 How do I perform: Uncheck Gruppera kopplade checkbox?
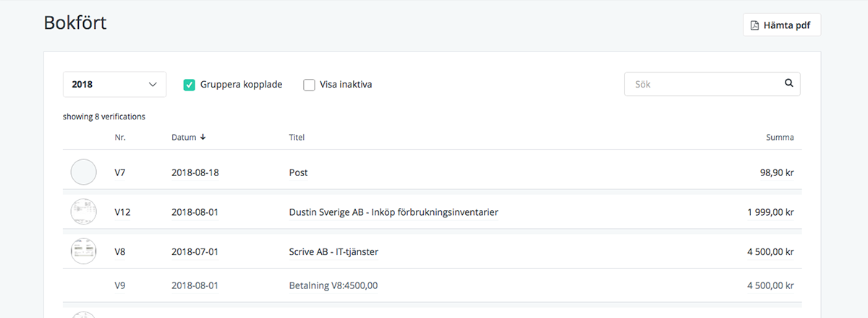[190, 85]
